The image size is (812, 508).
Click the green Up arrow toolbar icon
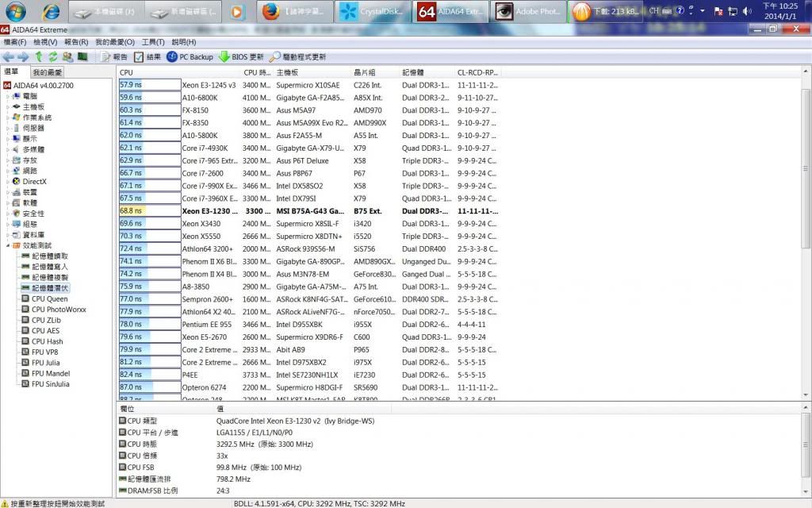point(39,57)
